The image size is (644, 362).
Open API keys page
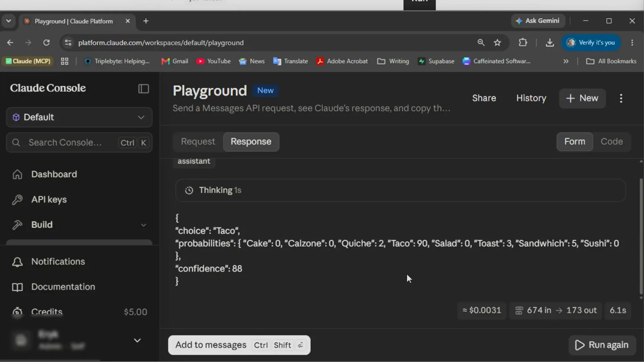pos(49,200)
